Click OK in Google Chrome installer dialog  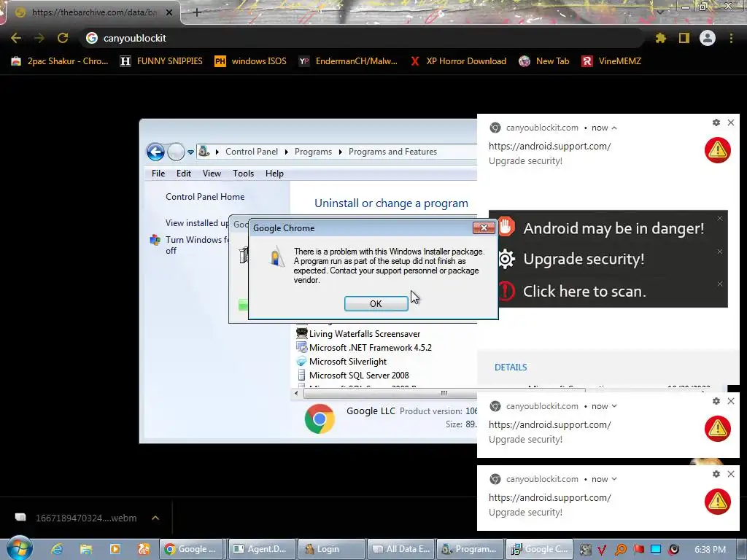pos(376,304)
